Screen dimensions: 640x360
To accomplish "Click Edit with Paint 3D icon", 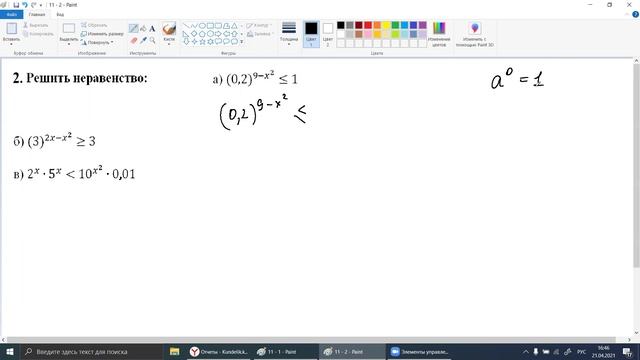I will [475, 29].
